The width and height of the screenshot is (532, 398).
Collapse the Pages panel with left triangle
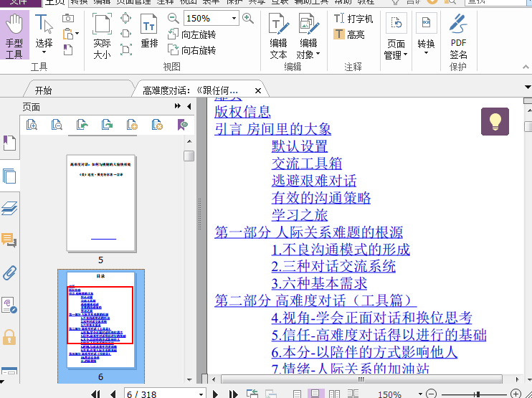click(189, 107)
